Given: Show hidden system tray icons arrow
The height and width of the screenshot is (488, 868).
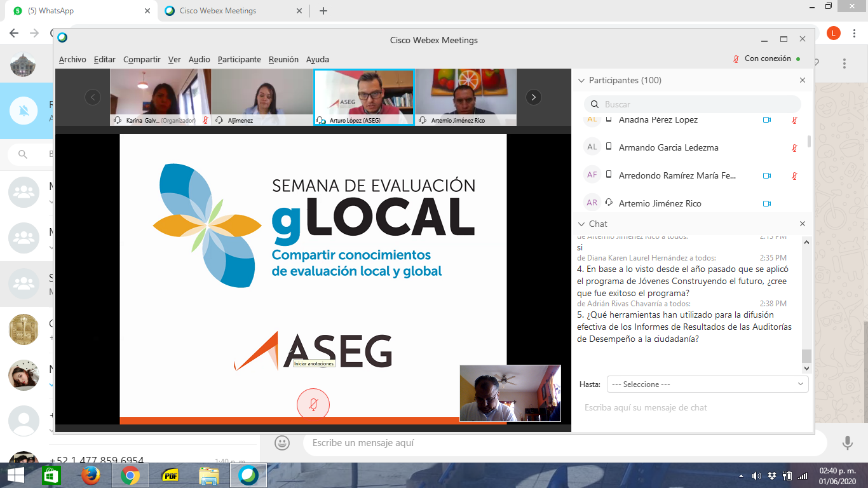Looking at the screenshot, I should [x=742, y=476].
